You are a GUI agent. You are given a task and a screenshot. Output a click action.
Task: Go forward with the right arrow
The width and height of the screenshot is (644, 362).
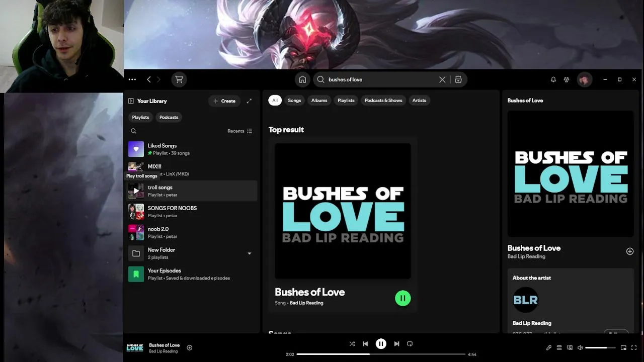[x=158, y=79]
